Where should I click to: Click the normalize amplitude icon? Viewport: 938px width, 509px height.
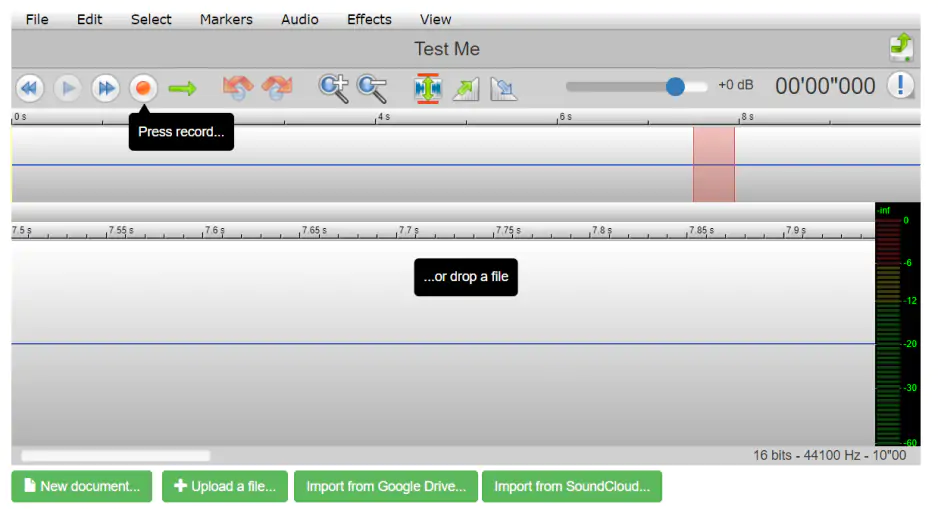click(x=428, y=88)
